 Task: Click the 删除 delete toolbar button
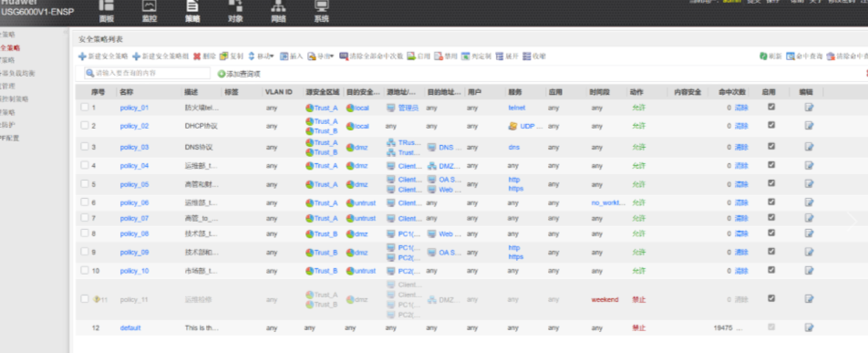click(x=204, y=57)
